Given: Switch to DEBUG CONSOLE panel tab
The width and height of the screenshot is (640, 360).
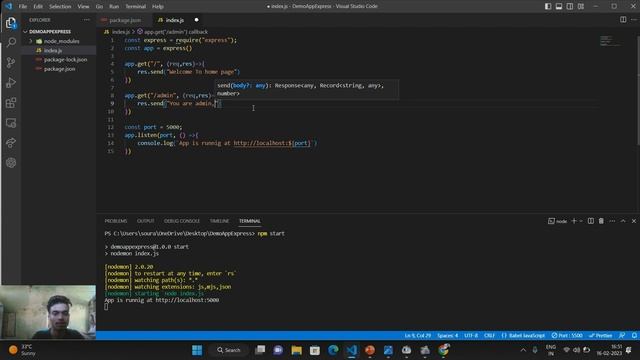Looking at the screenshot, I should [x=182, y=221].
